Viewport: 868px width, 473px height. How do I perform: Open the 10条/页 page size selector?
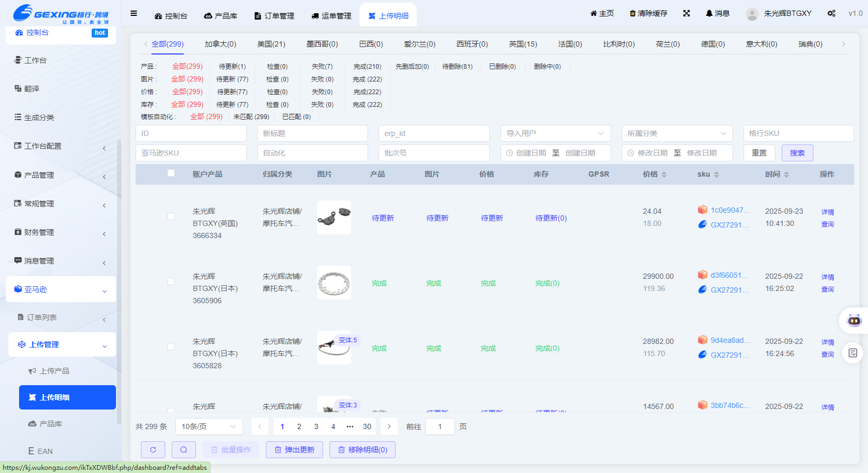(x=209, y=426)
